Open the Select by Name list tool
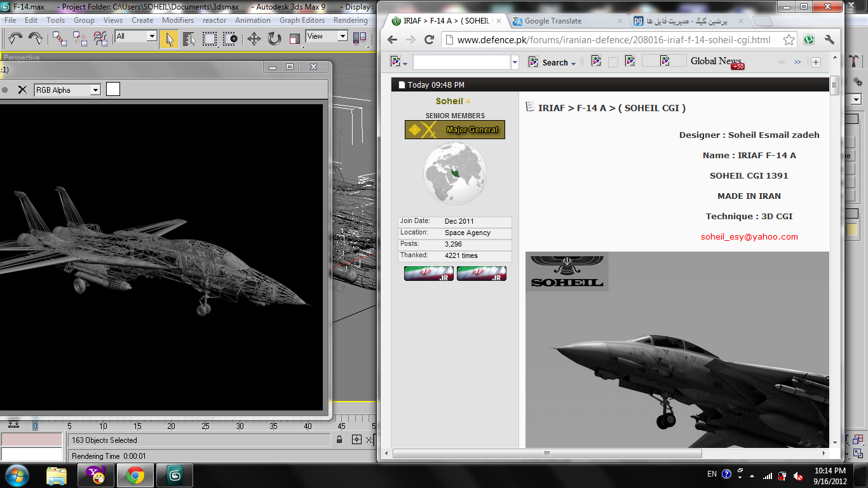 tap(189, 39)
